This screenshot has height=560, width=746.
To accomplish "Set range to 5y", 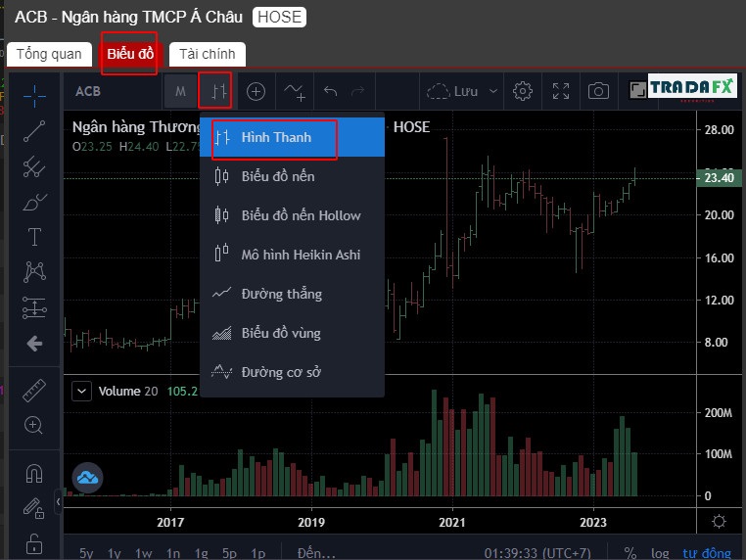I will (x=86, y=553).
